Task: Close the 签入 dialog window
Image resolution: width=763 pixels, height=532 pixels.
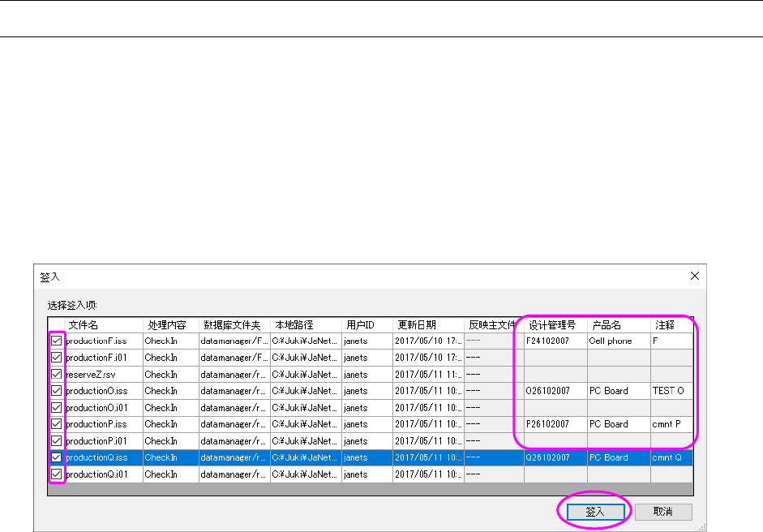Action: tap(694, 276)
